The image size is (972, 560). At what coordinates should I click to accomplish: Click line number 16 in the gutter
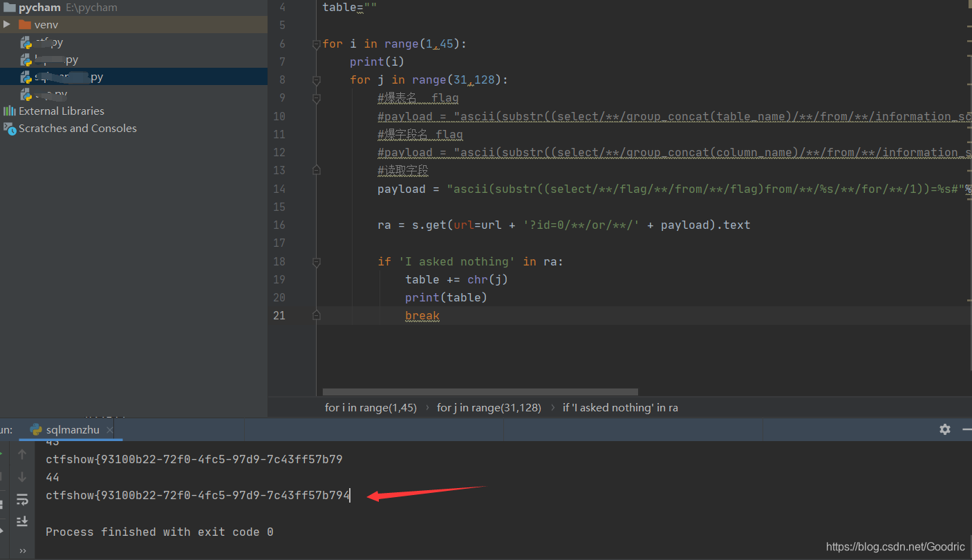279,225
